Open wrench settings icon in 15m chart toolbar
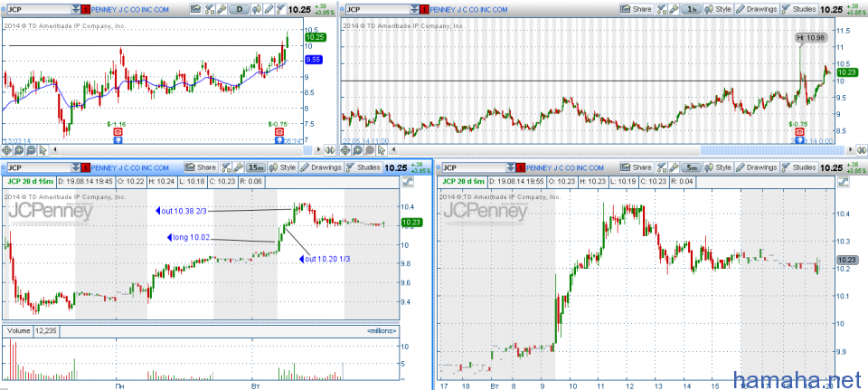Image resolution: width=868 pixels, height=390 pixels. pyautogui.click(x=239, y=167)
